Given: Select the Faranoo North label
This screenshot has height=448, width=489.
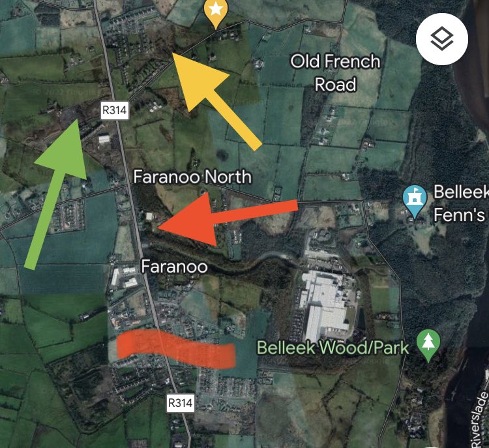Looking at the screenshot, I should (x=192, y=177).
